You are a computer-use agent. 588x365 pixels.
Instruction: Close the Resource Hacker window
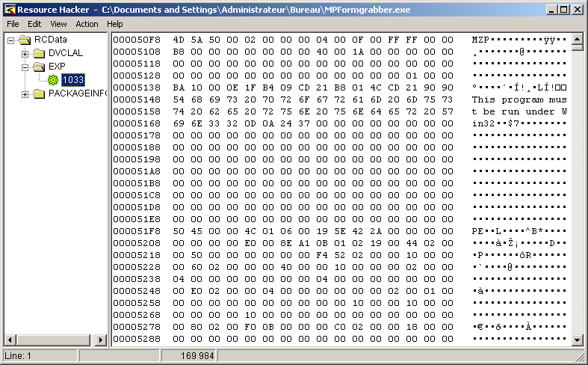tap(578, 10)
